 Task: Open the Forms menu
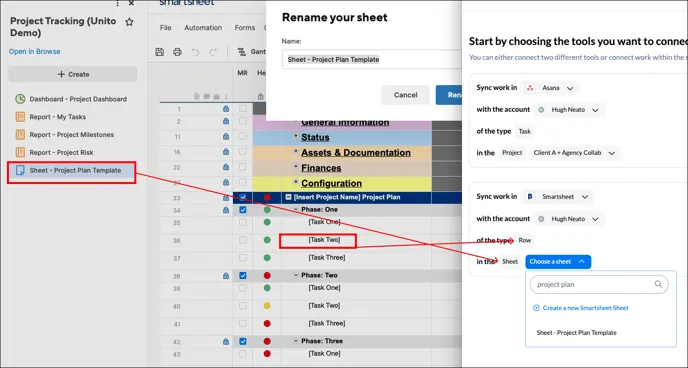pyautogui.click(x=244, y=28)
